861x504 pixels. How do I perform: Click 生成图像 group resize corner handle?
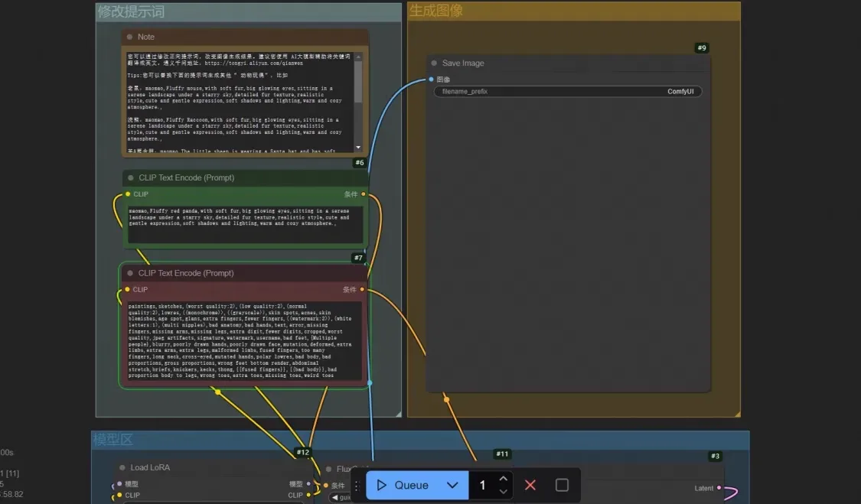(738, 414)
